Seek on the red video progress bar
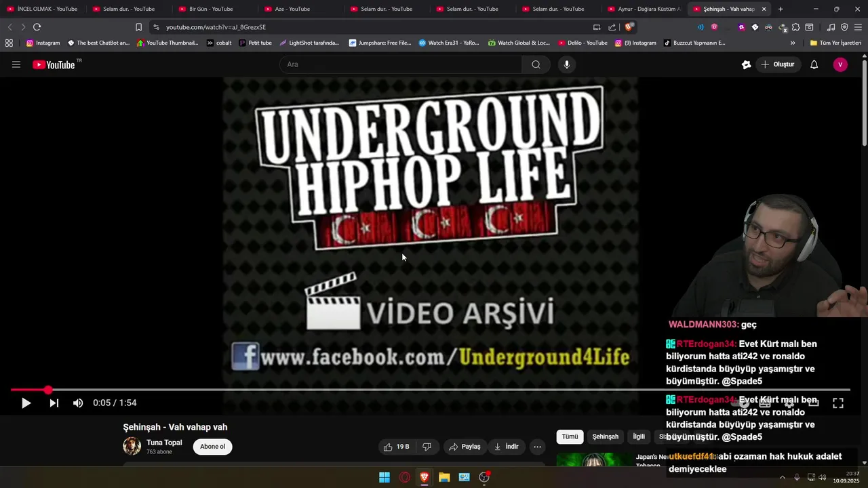 [430, 390]
